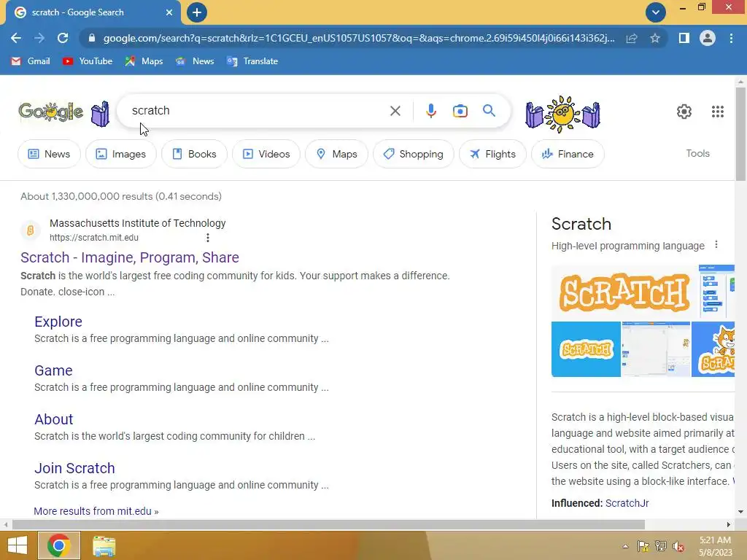Open the blue-background Scratch logo thumbnail
This screenshot has width=747, height=560.
coord(586,349)
